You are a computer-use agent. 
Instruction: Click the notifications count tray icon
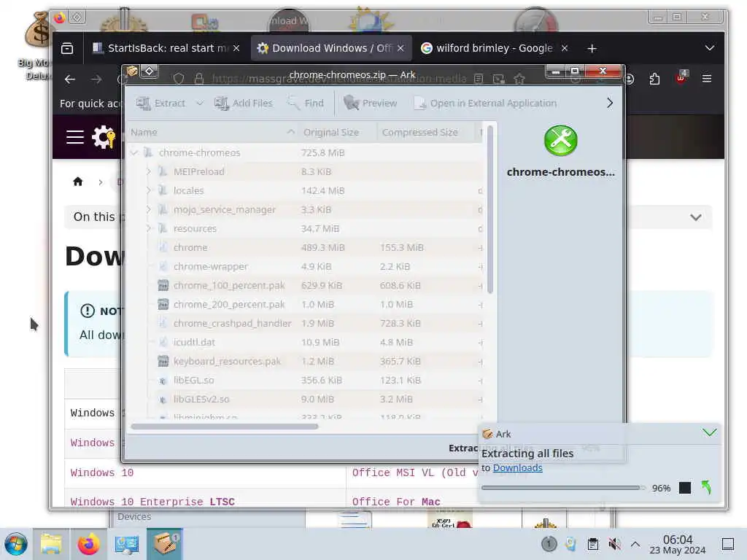pyautogui.click(x=549, y=544)
